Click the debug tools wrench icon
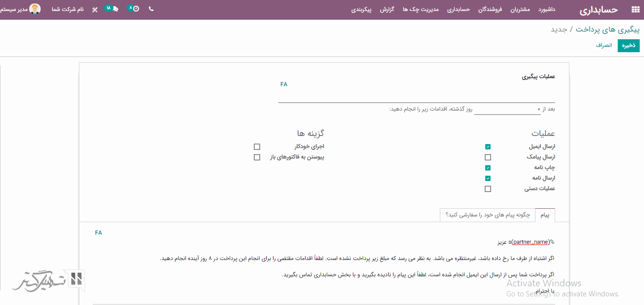The image size is (644, 305). (x=95, y=10)
